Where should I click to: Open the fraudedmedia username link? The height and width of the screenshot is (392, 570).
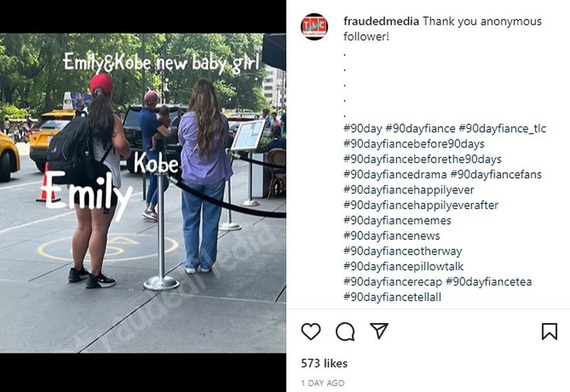click(x=381, y=22)
